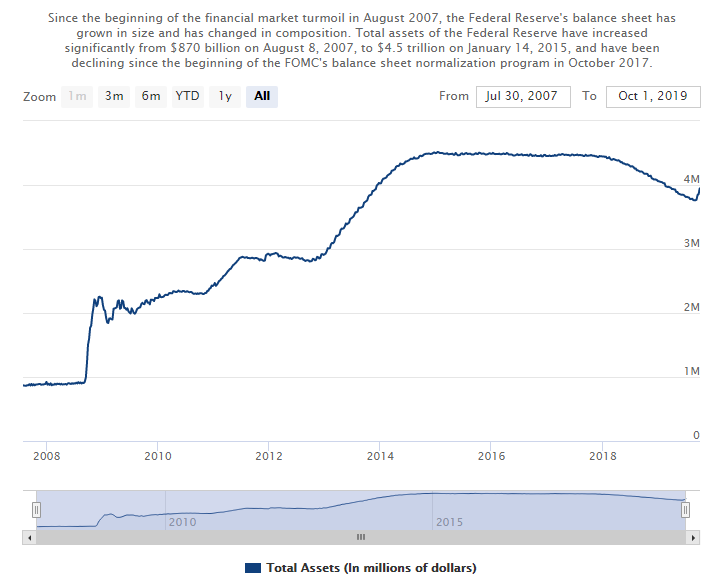Set zoom to 3m

click(x=114, y=96)
